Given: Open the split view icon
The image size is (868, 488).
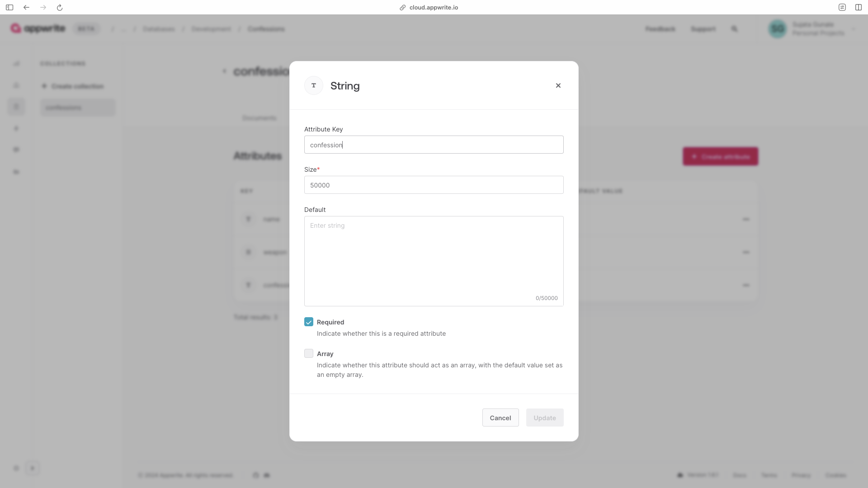Looking at the screenshot, I should tap(859, 7).
